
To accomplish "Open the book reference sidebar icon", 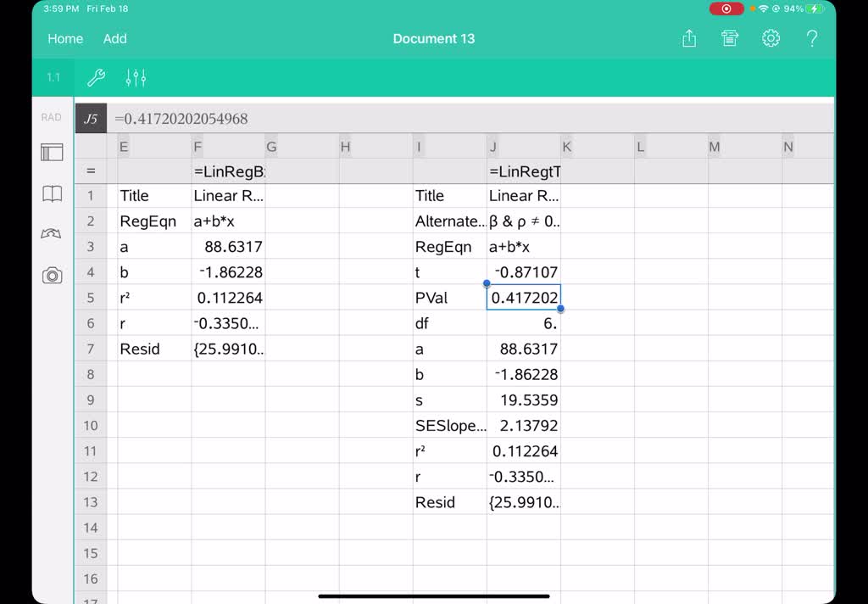I will tap(53, 194).
